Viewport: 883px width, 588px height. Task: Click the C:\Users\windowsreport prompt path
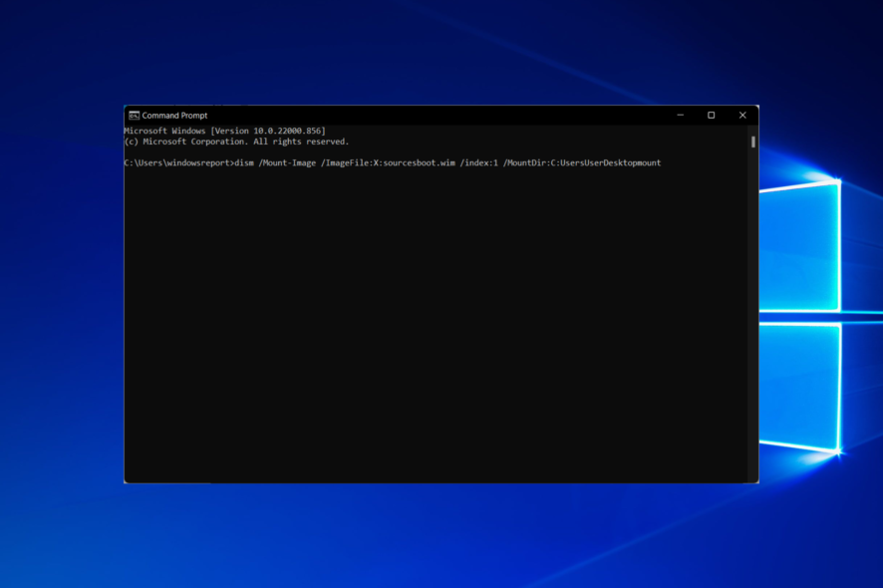click(x=175, y=162)
